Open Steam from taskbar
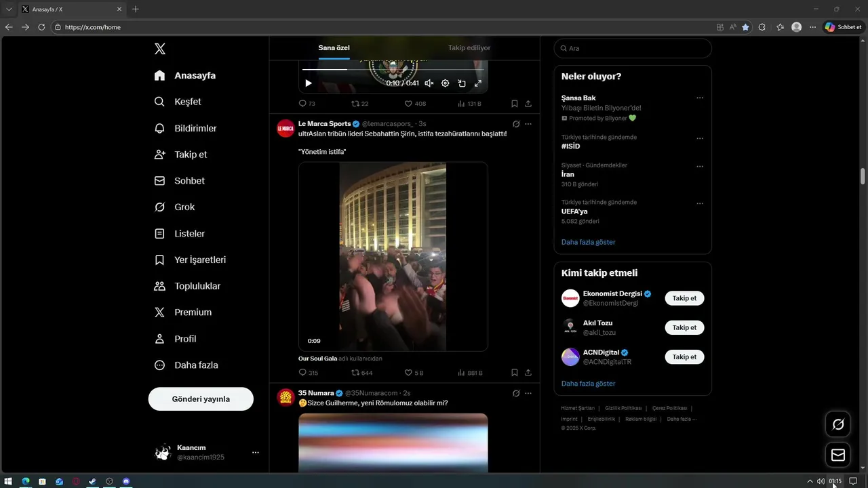Screen dimensions: 868x488 92,481
